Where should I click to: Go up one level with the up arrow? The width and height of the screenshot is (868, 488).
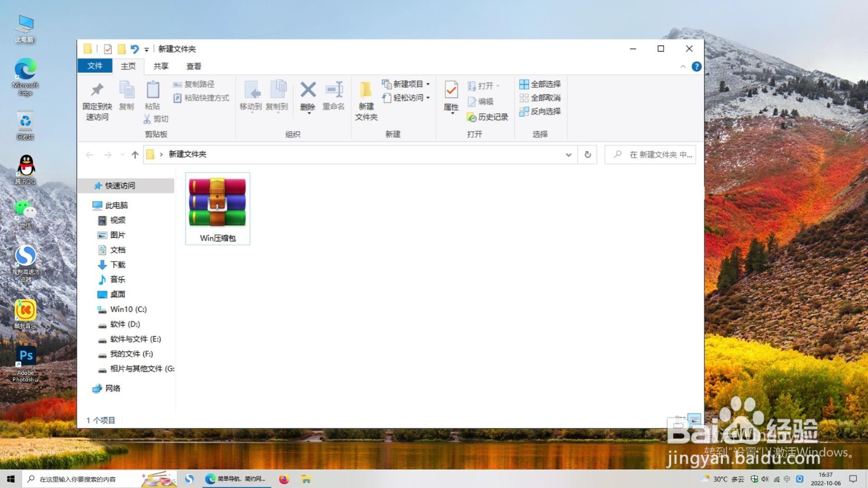(x=135, y=155)
